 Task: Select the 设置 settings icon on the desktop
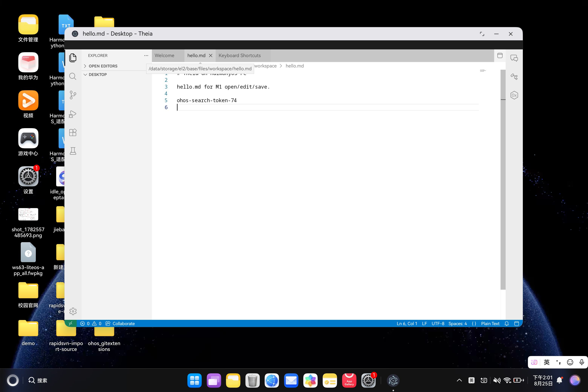[28, 180]
